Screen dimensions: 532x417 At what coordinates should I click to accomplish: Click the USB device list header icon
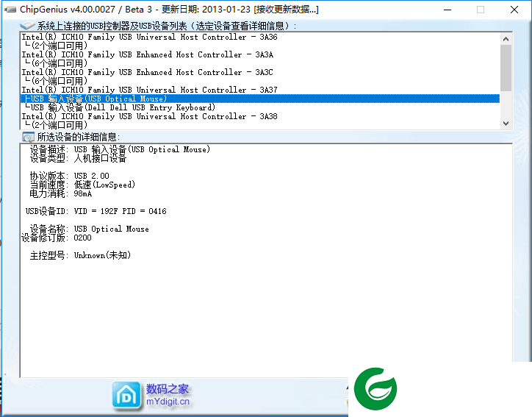pos(27,26)
